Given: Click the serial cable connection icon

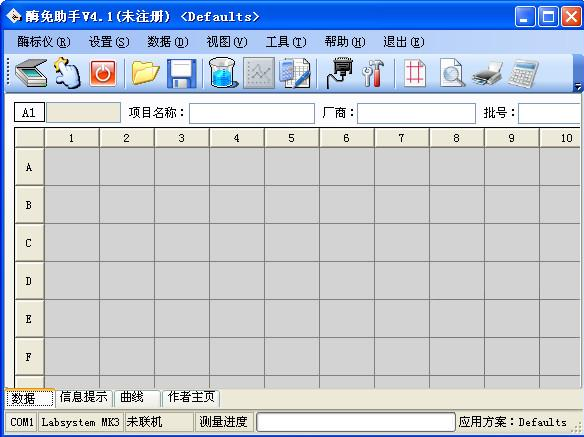Looking at the screenshot, I should pyautogui.click(x=339, y=73).
